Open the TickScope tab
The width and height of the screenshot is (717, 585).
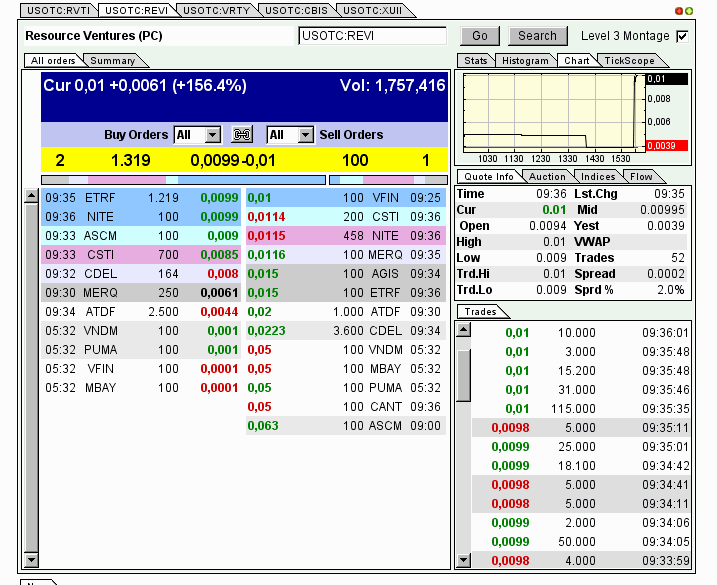[x=629, y=60]
